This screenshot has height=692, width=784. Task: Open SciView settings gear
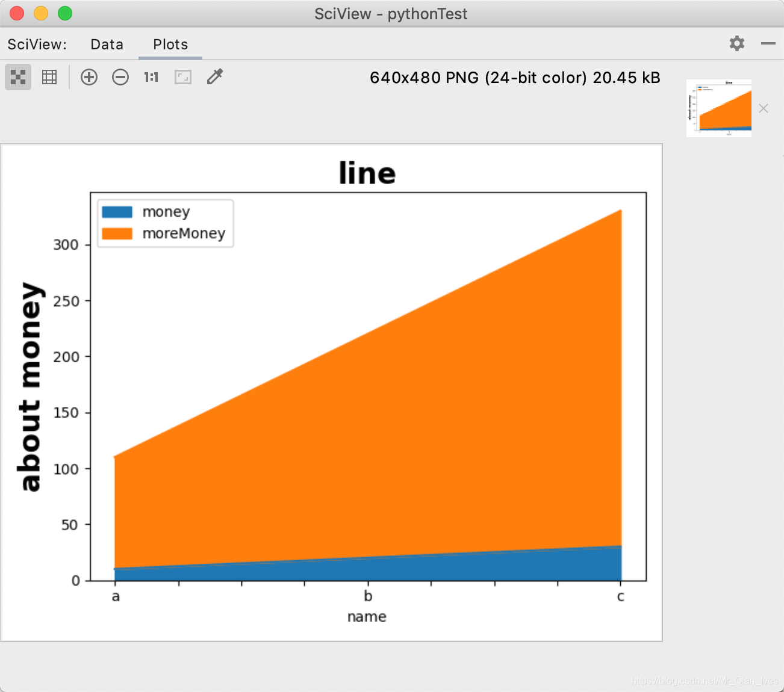(x=737, y=43)
